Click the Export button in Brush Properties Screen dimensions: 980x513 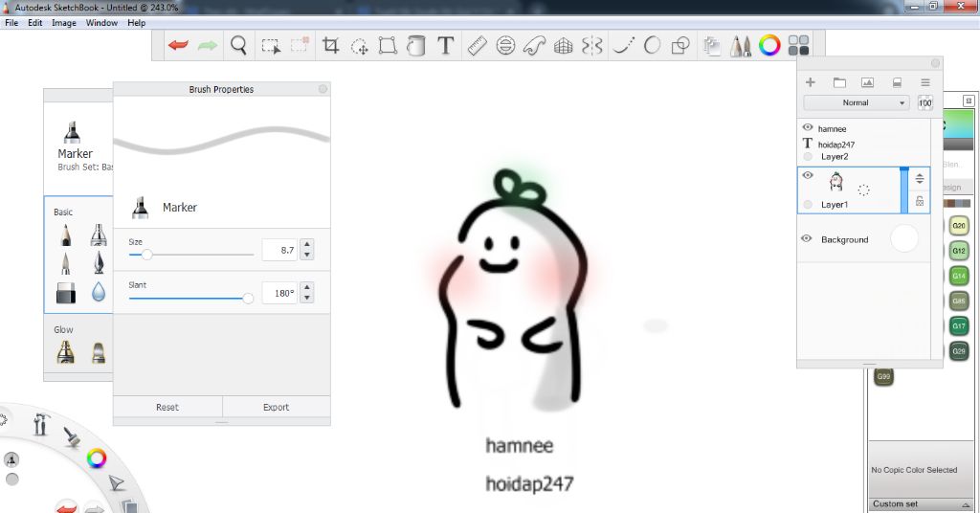pos(277,407)
